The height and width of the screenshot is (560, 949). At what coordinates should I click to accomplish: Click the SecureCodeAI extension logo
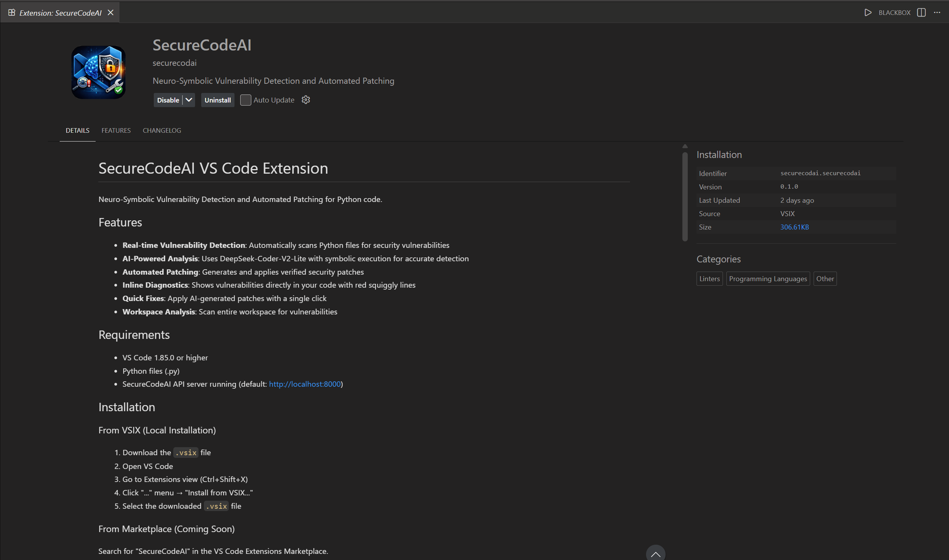(x=98, y=72)
